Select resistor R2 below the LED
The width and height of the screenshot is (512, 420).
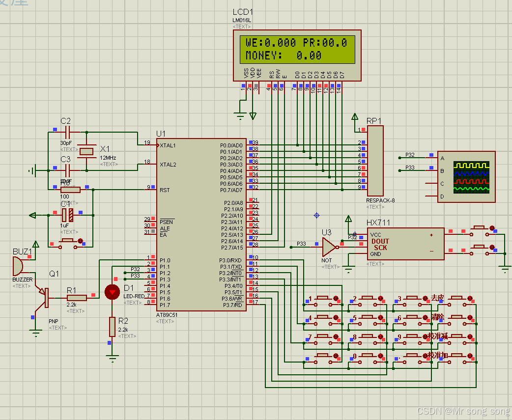(112, 327)
